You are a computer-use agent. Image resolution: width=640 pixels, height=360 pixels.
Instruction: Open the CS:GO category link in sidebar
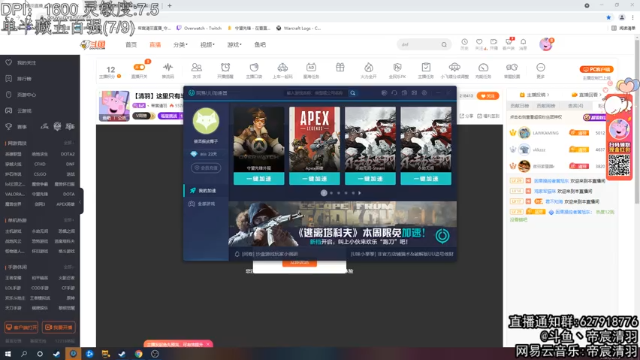click(x=40, y=174)
